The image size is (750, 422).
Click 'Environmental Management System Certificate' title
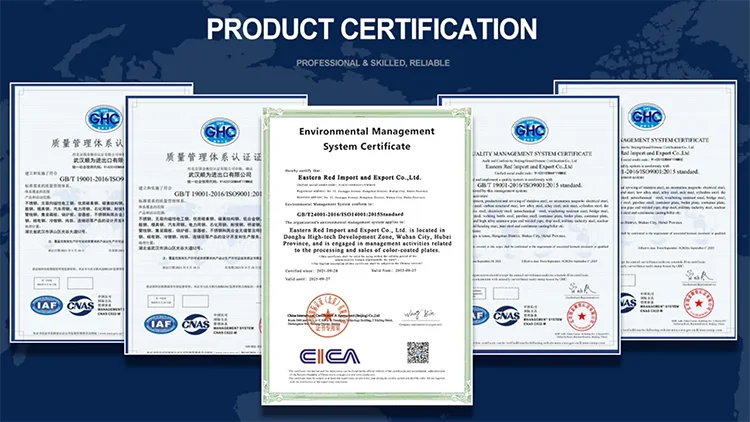tap(367, 139)
